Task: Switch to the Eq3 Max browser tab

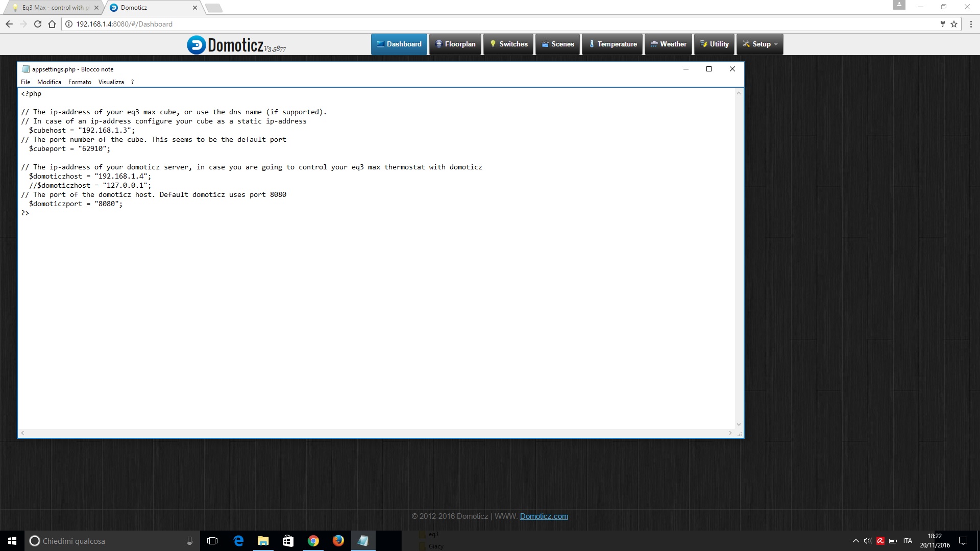Action: pos(54,8)
